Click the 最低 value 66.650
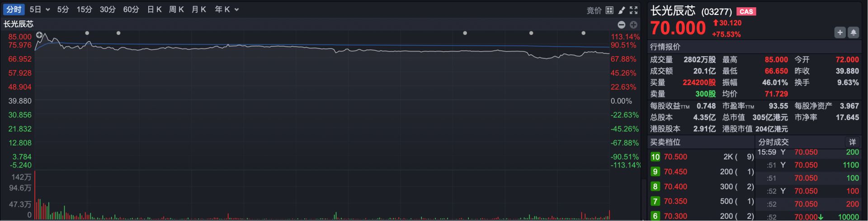The height and width of the screenshot is (221, 868). pos(776,71)
